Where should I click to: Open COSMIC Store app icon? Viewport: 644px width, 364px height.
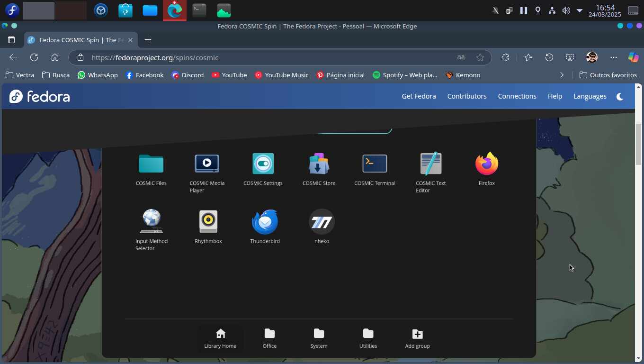pyautogui.click(x=319, y=164)
